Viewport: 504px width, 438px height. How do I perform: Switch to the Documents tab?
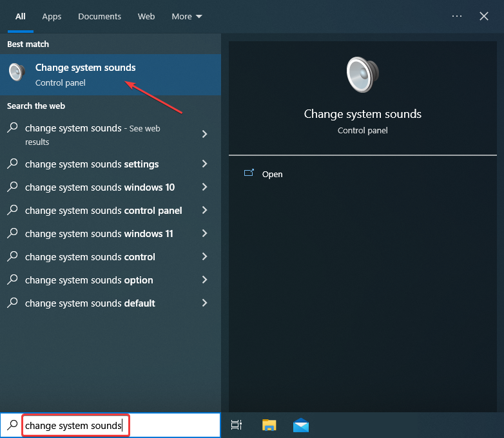99,16
